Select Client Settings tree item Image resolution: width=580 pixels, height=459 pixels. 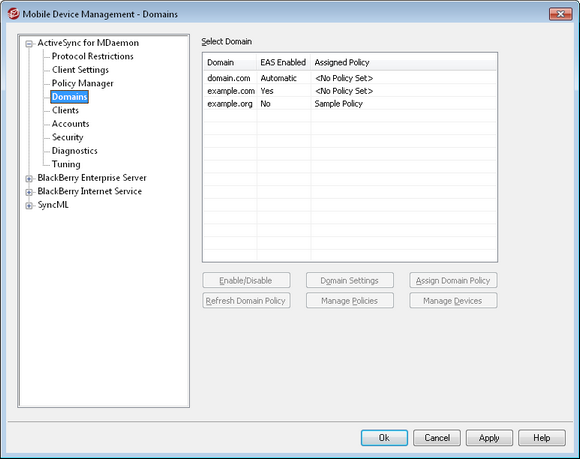point(80,70)
